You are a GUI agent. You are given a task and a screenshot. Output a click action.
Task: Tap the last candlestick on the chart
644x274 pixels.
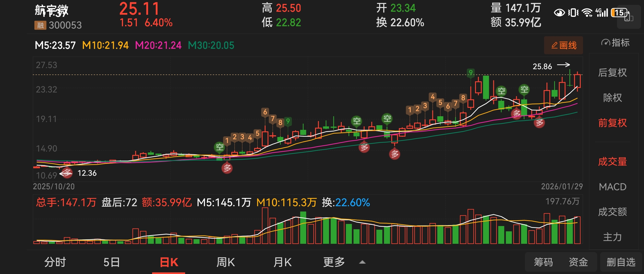[x=577, y=81]
